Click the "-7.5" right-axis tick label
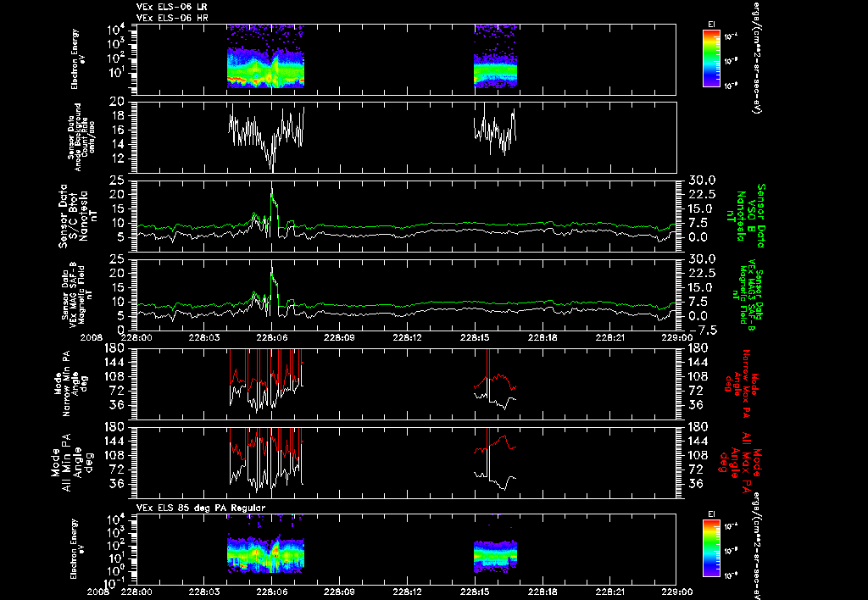The width and height of the screenshot is (868, 600). [x=703, y=331]
